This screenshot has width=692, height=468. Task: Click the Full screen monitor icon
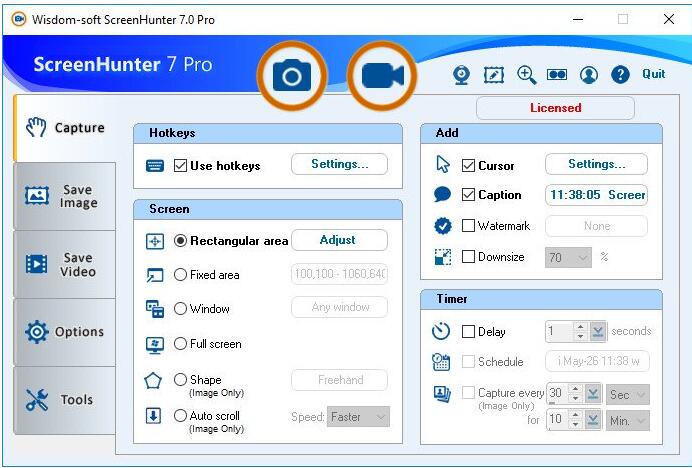pyautogui.click(x=155, y=345)
